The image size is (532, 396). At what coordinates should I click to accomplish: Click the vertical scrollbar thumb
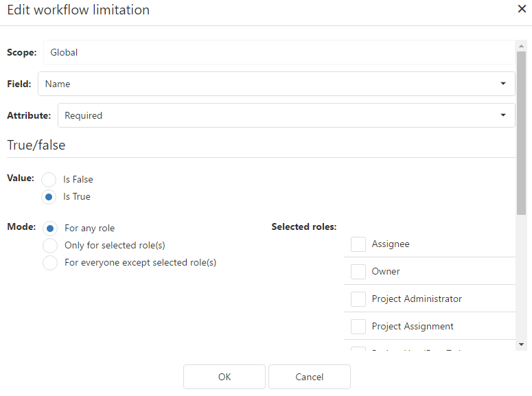521,130
